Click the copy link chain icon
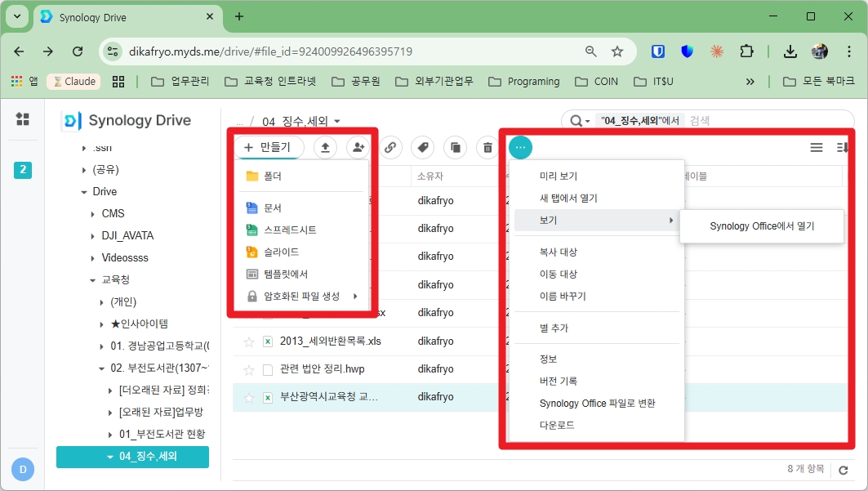 tap(391, 147)
